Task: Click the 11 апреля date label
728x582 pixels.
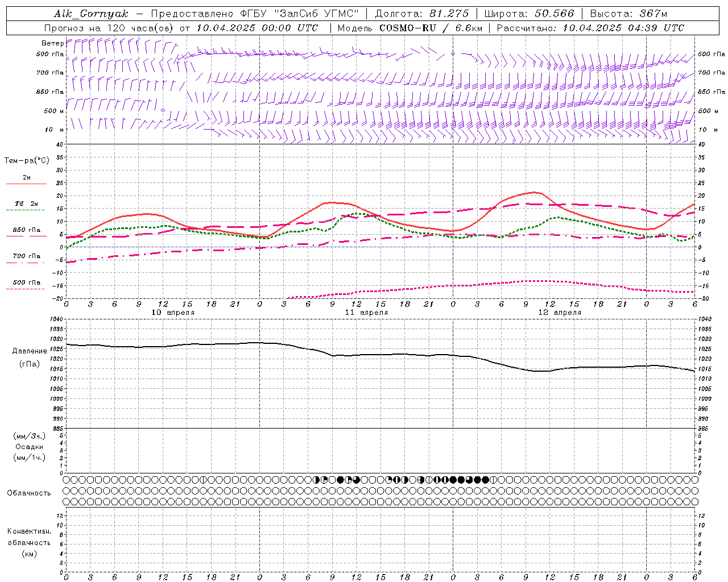Action: pyautogui.click(x=366, y=313)
